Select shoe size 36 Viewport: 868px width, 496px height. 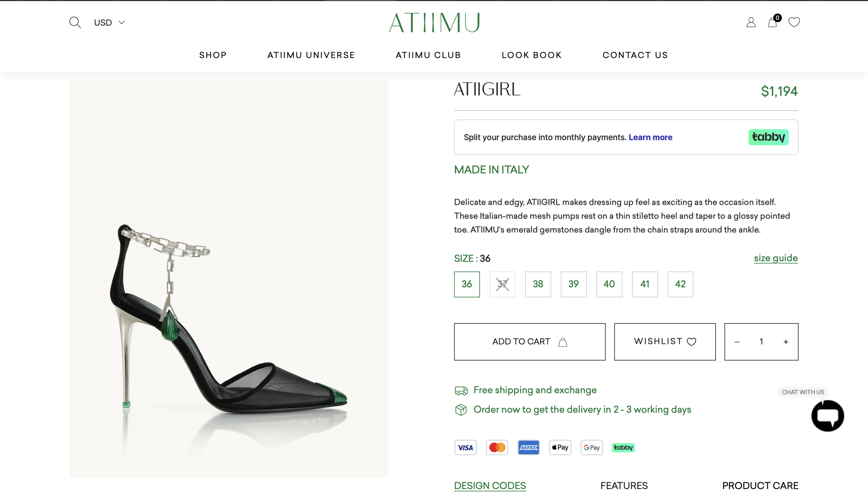point(467,284)
